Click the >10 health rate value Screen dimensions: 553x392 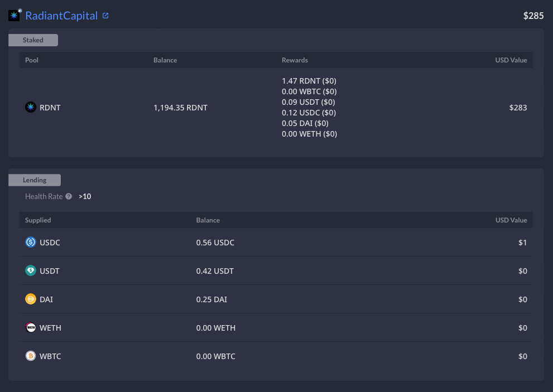pyautogui.click(x=85, y=196)
